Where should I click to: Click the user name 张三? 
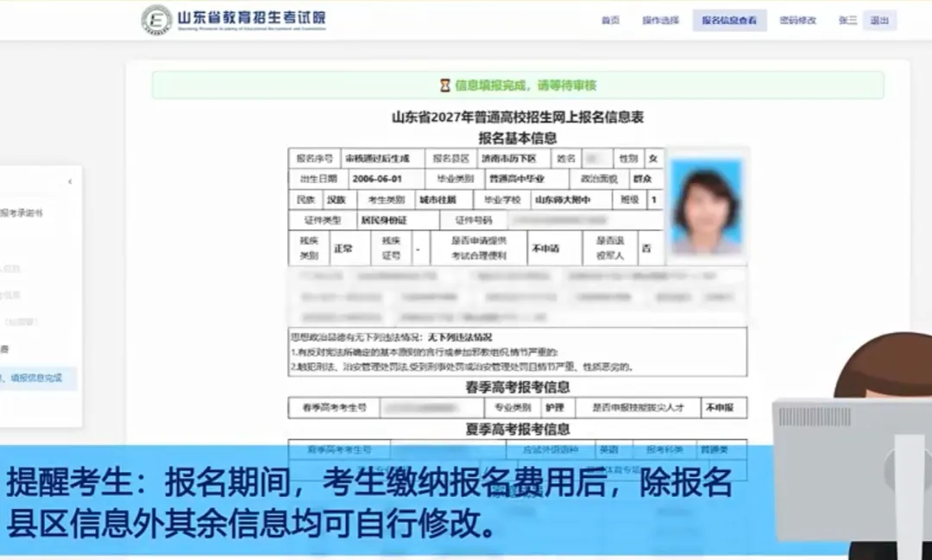point(847,20)
